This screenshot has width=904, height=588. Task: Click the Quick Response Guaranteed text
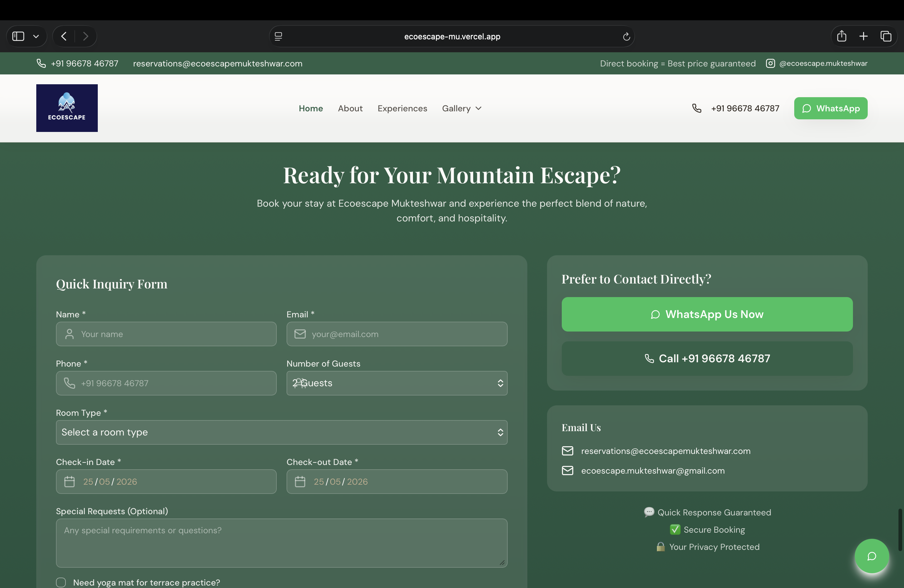click(x=714, y=512)
